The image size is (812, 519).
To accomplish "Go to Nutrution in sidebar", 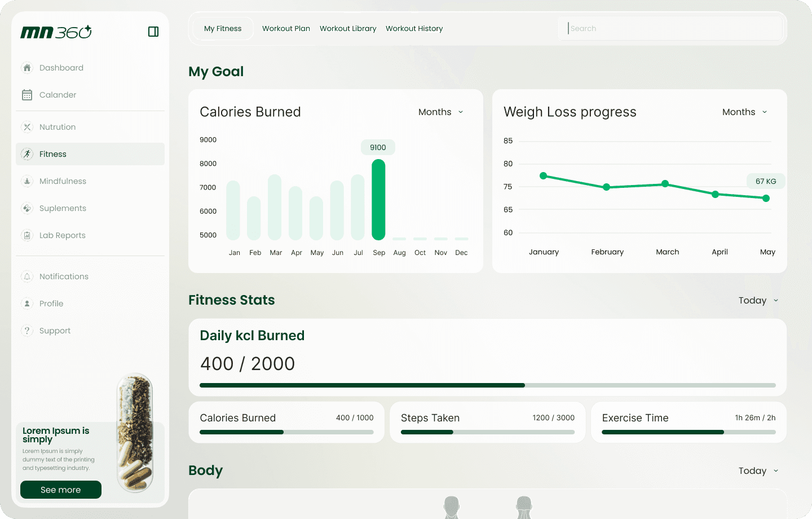I will tap(90, 127).
